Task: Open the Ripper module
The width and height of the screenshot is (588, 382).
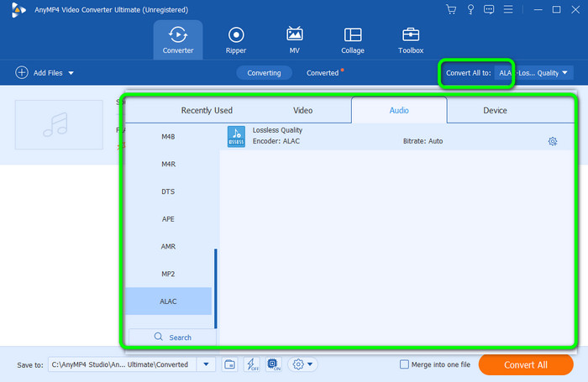Action: pos(236,39)
